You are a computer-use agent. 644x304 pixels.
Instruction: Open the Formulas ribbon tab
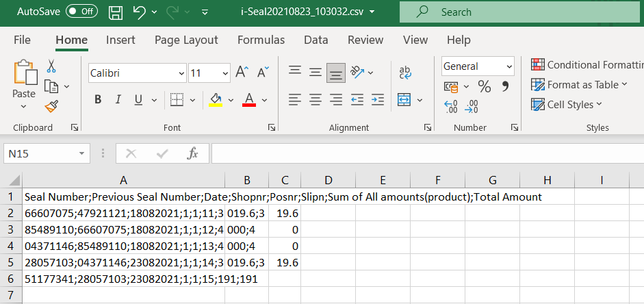(x=261, y=40)
